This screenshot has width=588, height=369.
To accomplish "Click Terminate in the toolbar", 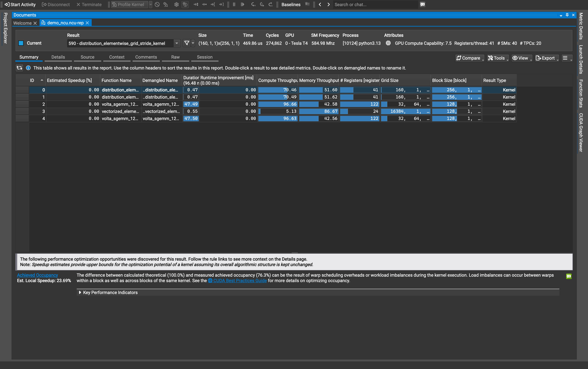I will 89,4.
